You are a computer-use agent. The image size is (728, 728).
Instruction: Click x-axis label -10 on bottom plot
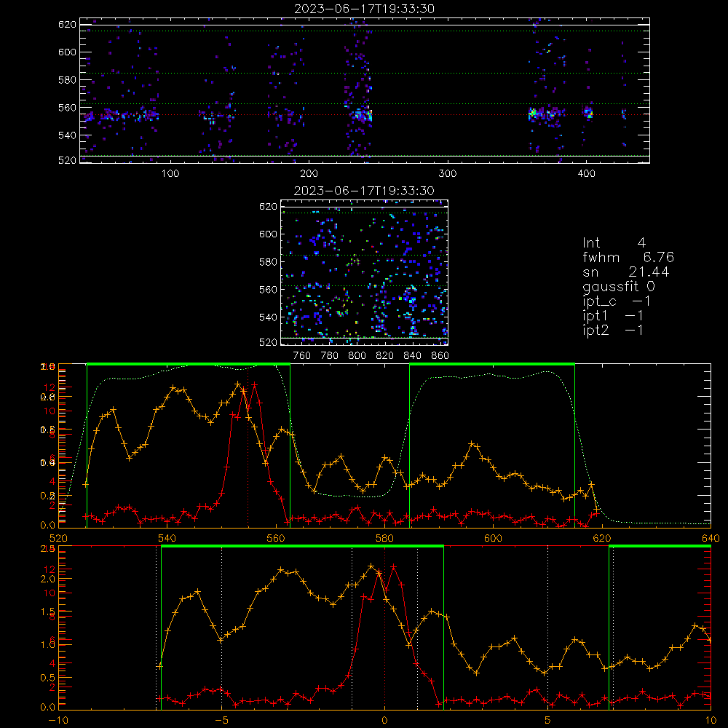[x=58, y=721]
